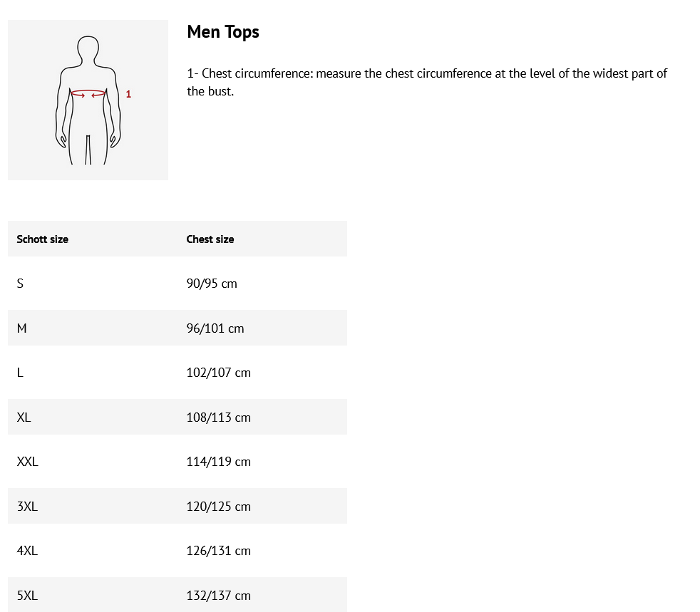The width and height of the screenshot is (700, 612).
Task: Click the red number 1 marker on diagram
Action: 128,94
